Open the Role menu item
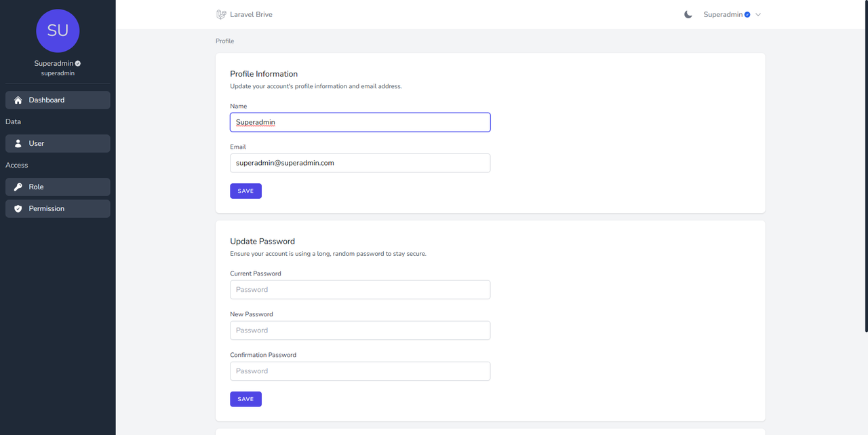The height and width of the screenshot is (435, 868). pyautogui.click(x=58, y=187)
